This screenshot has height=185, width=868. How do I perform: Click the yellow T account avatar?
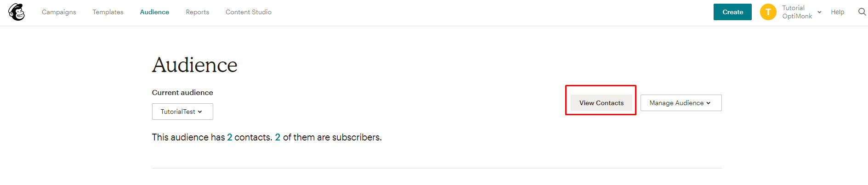pyautogui.click(x=768, y=12)
